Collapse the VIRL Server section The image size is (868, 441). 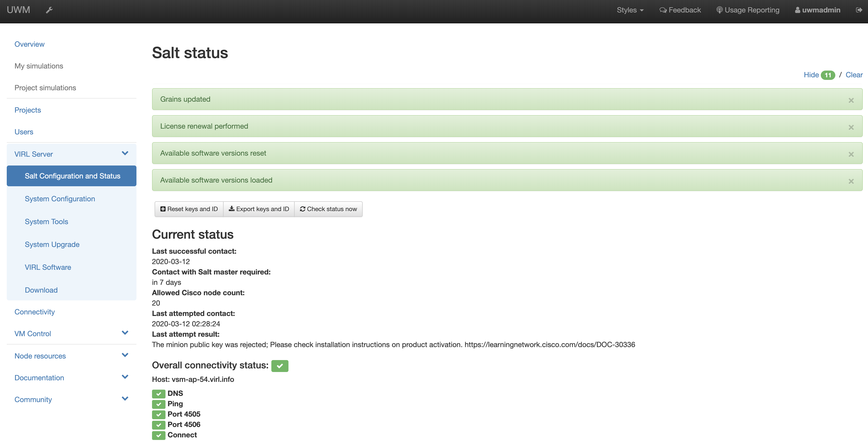125,154
